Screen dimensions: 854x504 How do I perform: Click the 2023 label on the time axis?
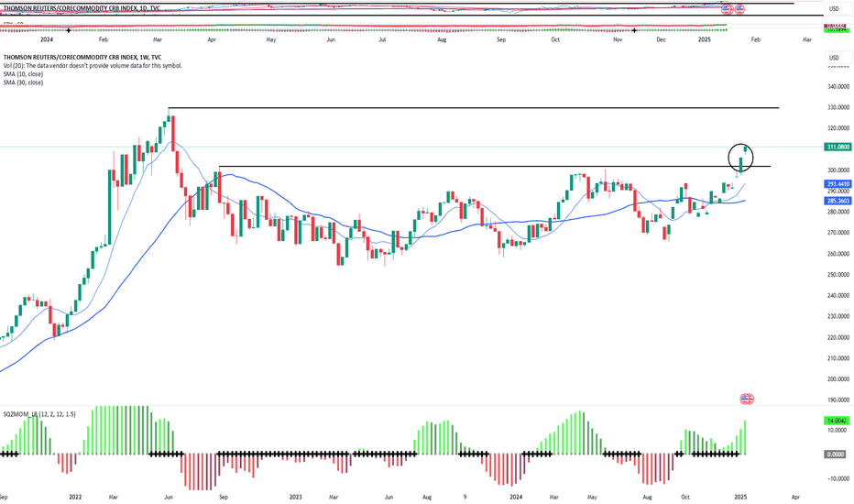pyautogui.click(x=295, y=497)
